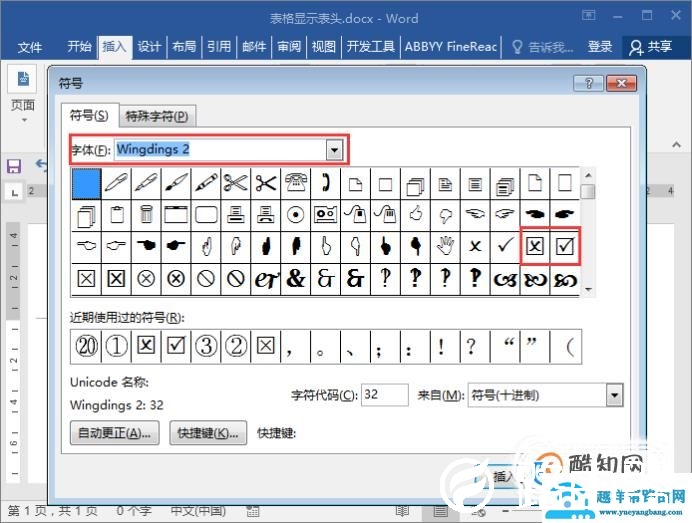Open the 设计 ribbon tab
This screenshot has height=523, width=692.
pyautogui.click(x=149, y=46)
